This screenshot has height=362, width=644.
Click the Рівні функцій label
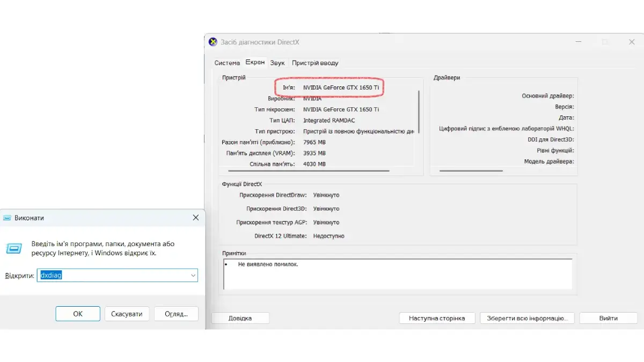tap(555, 151)
